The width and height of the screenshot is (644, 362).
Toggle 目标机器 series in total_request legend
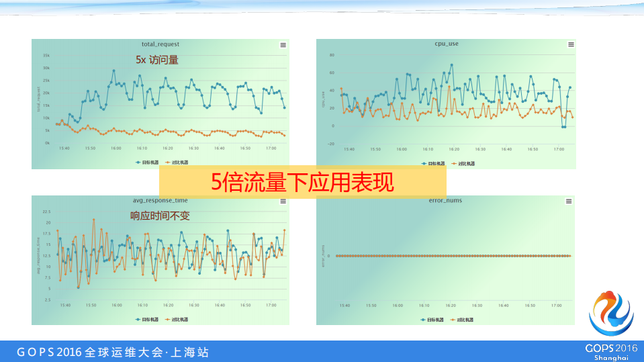147,163
